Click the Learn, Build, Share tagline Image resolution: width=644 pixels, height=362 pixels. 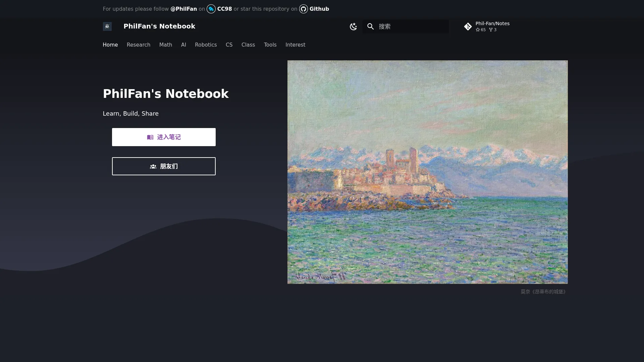click(x=130, y=114)
